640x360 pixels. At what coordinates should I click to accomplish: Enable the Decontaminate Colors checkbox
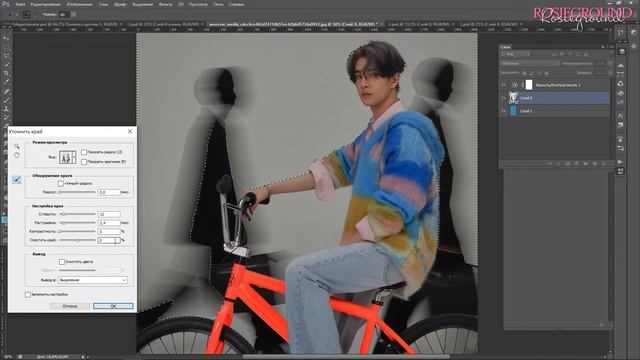coord(62,262)
